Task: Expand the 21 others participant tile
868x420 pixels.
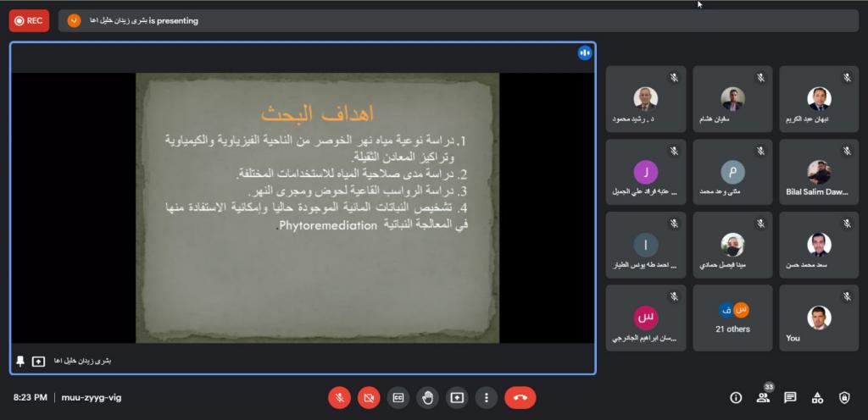Action: click(732, 318)
